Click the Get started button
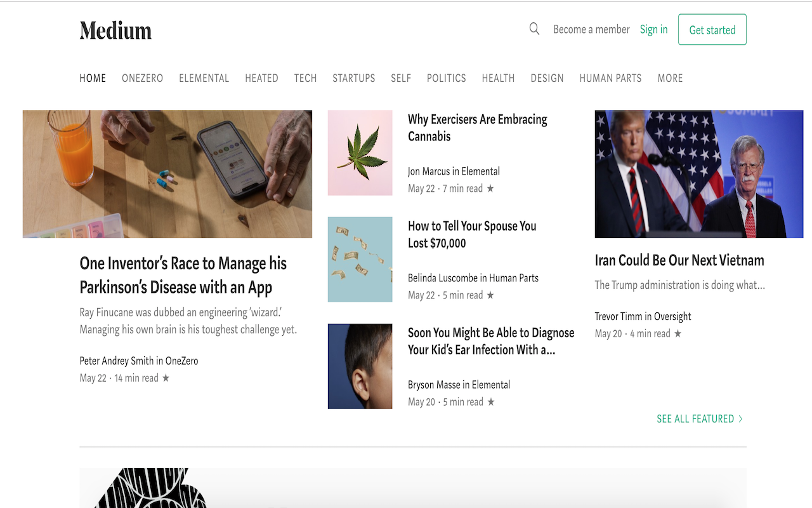812x508 pixels. coord(712,29)
